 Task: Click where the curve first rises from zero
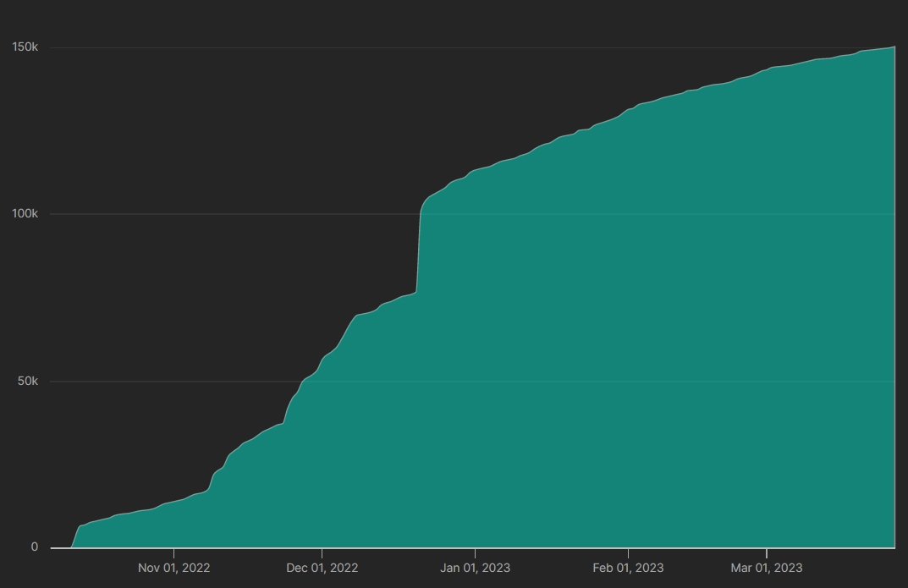pos(73,545)
